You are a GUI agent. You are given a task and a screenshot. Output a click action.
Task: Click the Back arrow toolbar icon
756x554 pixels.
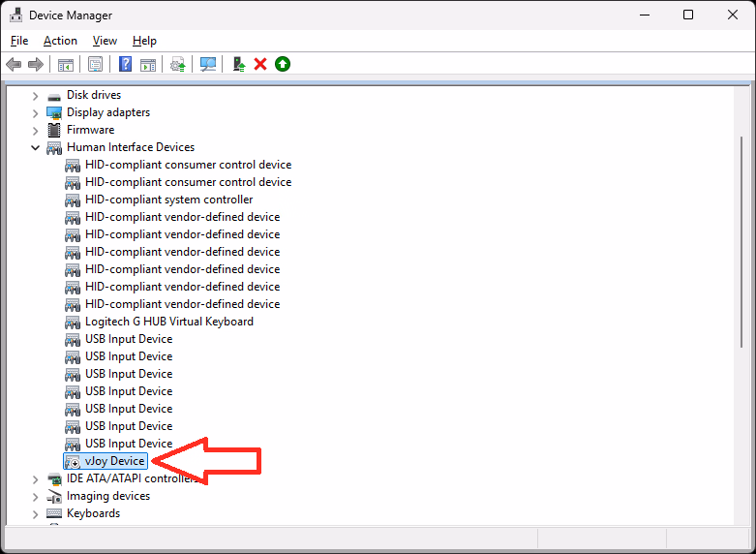click(x=14, y=64)
